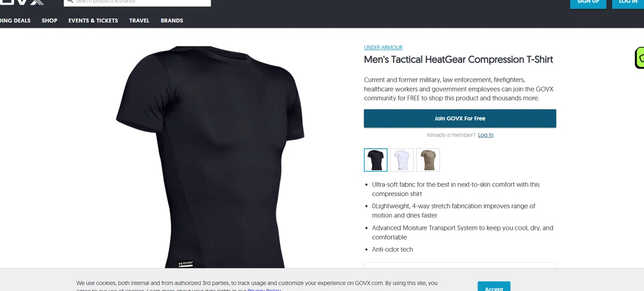Open the Brands menu
The image size is (644, 291).
[x=172, y=21]
